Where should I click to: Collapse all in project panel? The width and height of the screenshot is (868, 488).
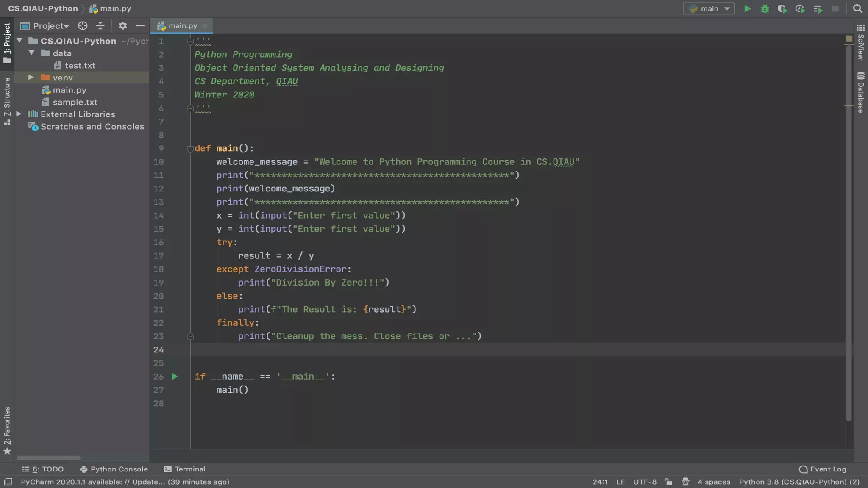tap(100, 26)
